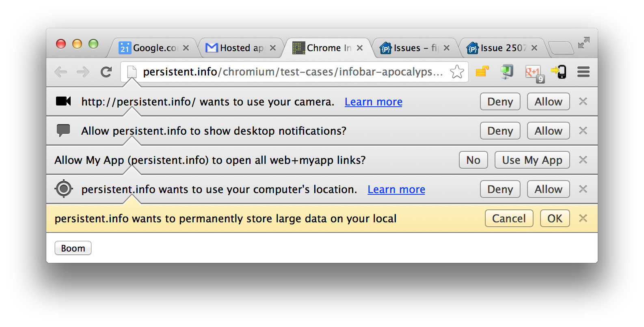The image size is (644, 327).
Task: Open Learn more link for location request
Action: pos(396,189)
